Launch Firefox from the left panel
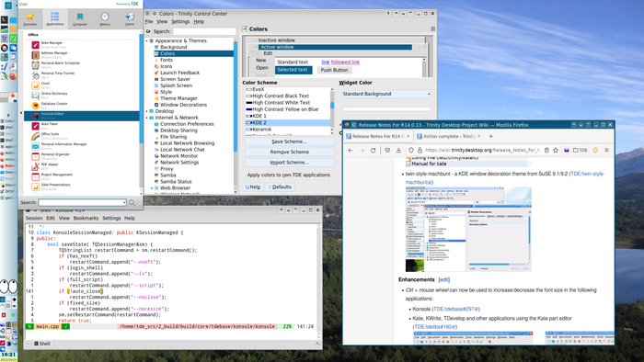The image size is (644, 362). (x=13, y=76)
